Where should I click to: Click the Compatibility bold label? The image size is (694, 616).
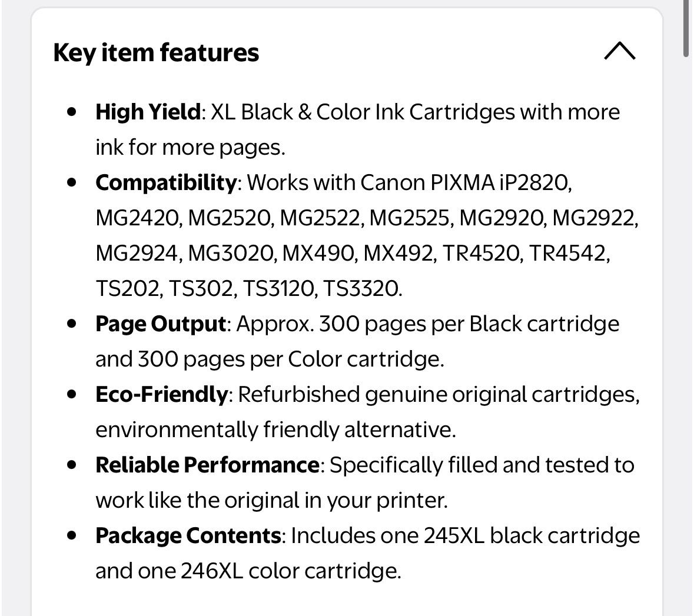click(165, 182)
